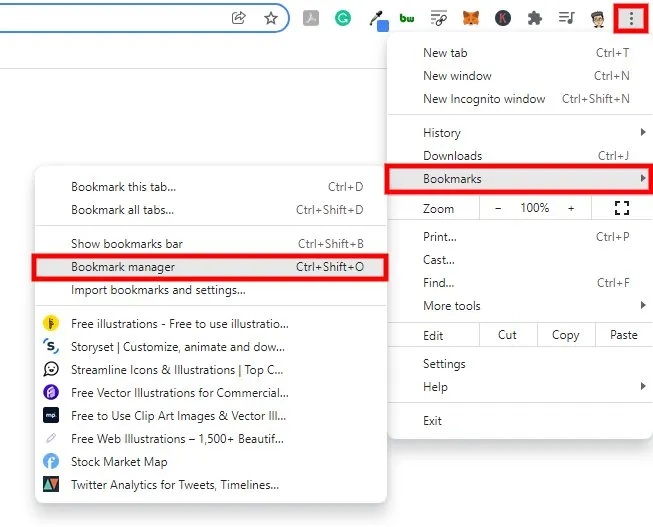Activate the color picker eyedropper extension
The width and height of the screenshot is (653, 527).
pyautogui.click(x=379, y=20)
